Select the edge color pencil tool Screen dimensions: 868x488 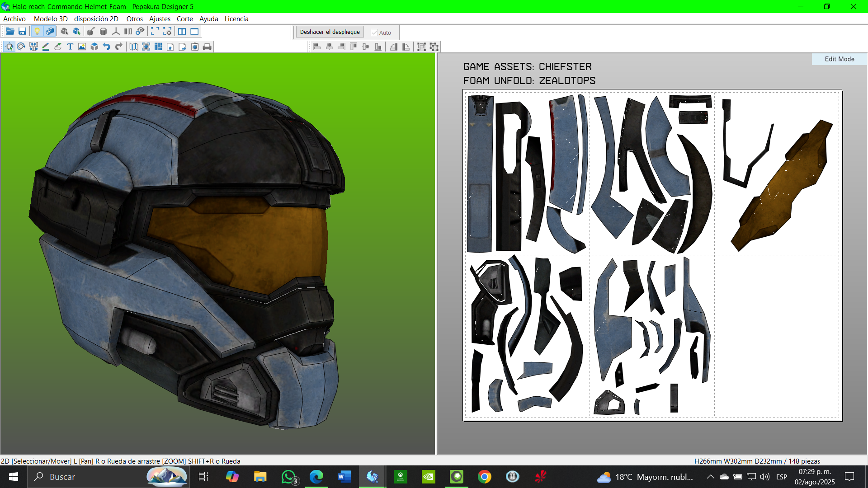point(46,47)
